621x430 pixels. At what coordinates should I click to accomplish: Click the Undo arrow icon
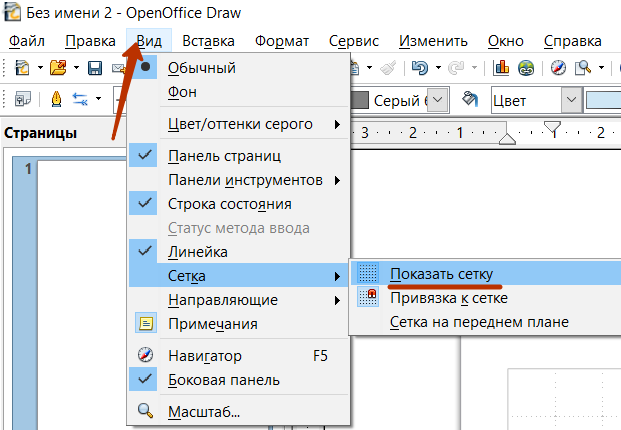(420, 68)
